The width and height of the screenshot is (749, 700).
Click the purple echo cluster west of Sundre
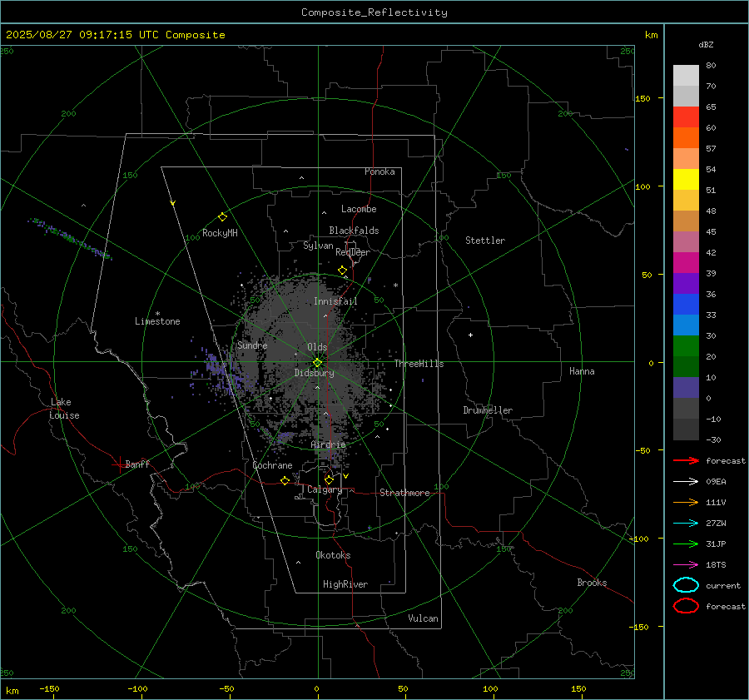(x=221, y=369)
